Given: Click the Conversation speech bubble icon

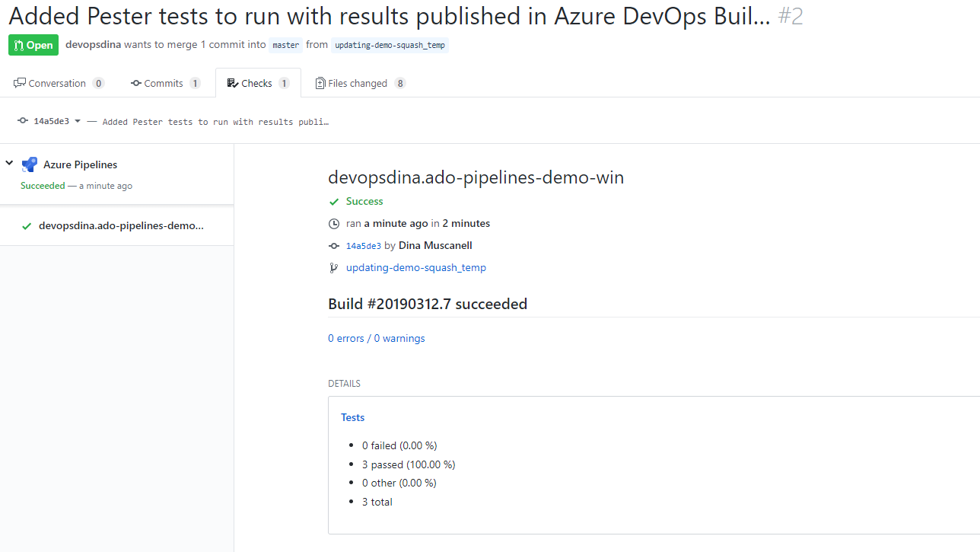Looking at the screenshot, I should (x=20, y=83).
